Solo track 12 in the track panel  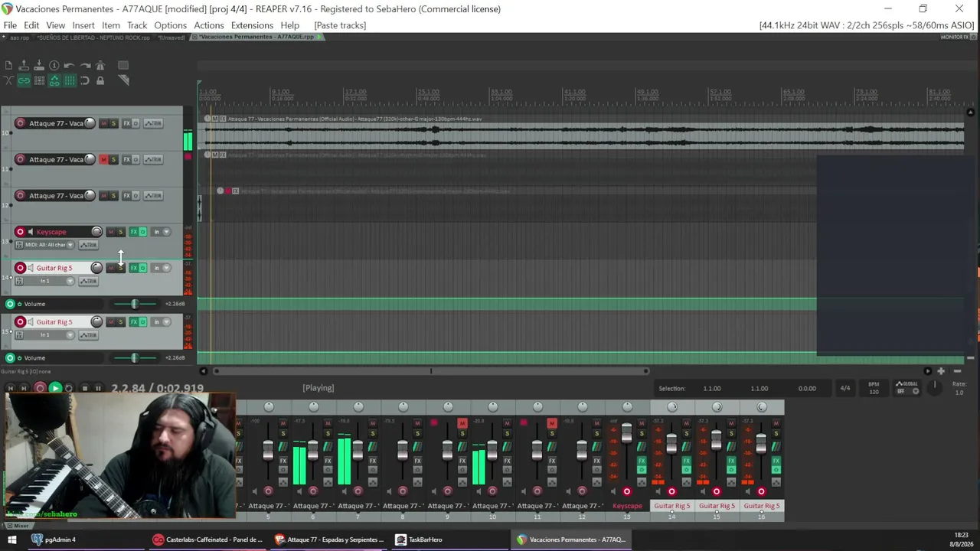click(113, 196)
